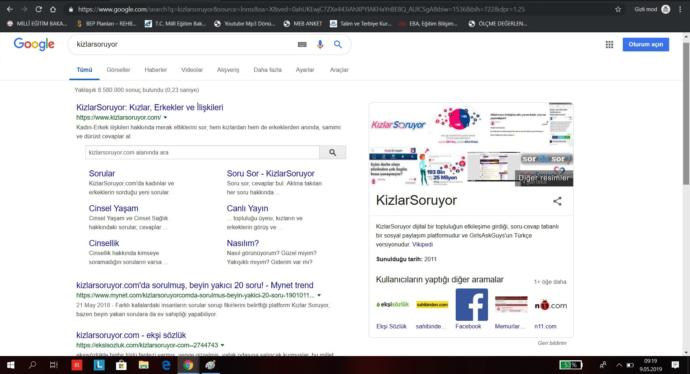Open Windows Start menu
Image resolution: width=690 pixels, height=374 pixels.
click(x=11, y=365)
